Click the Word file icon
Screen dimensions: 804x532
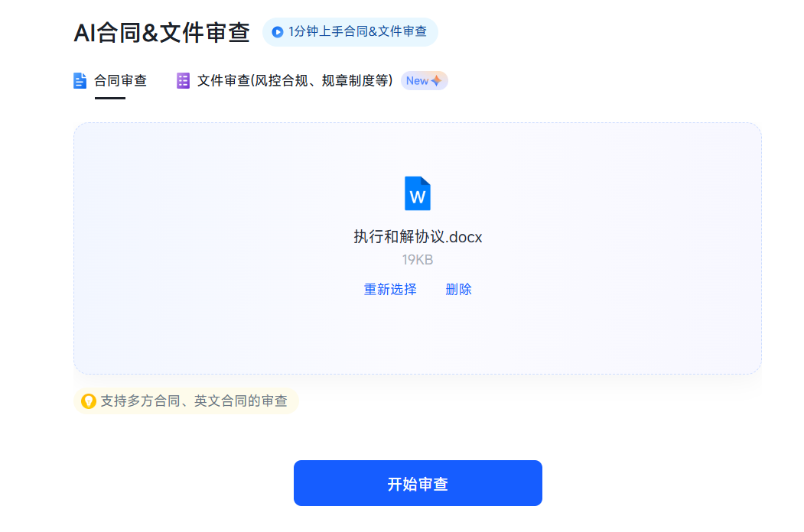coord(418,193)
